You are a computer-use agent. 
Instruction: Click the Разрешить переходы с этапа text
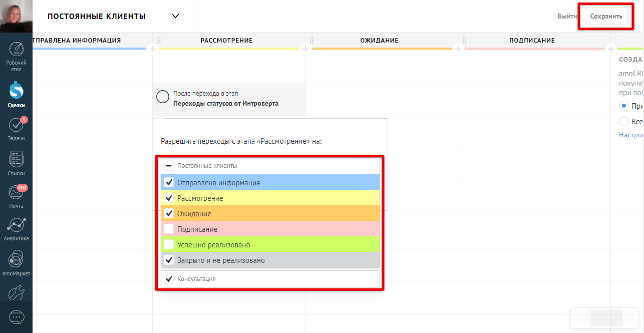[241, 141]
